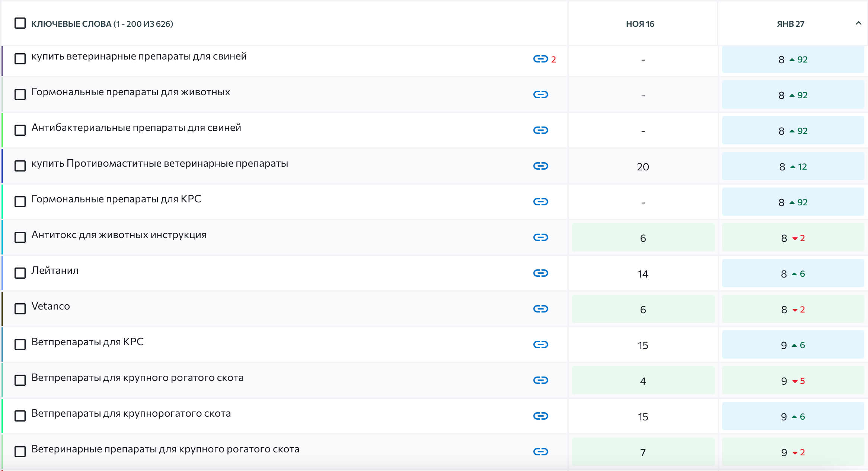
Task: Select keyword 'Антитокс для животных инструкция'
Action: [x=119, y=235]
